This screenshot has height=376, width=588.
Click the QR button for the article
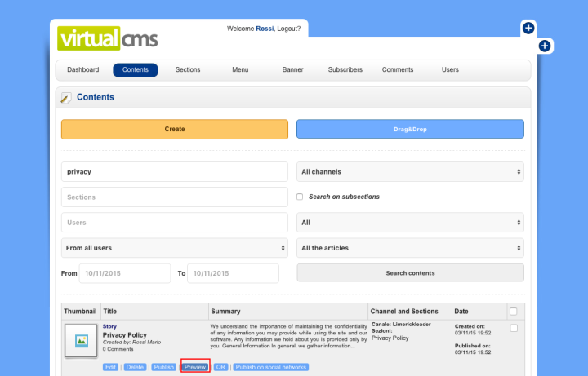220,367
